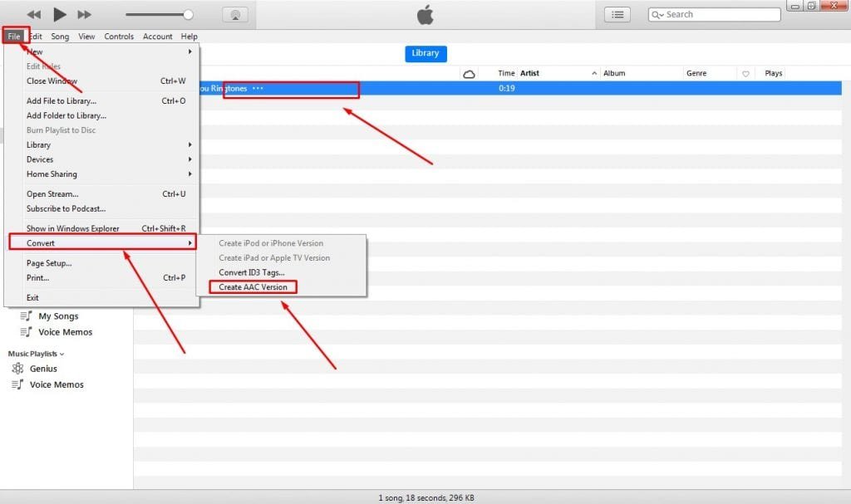851x504 pixels.
Task: Click in the Search field
Action: pos(719,15)
